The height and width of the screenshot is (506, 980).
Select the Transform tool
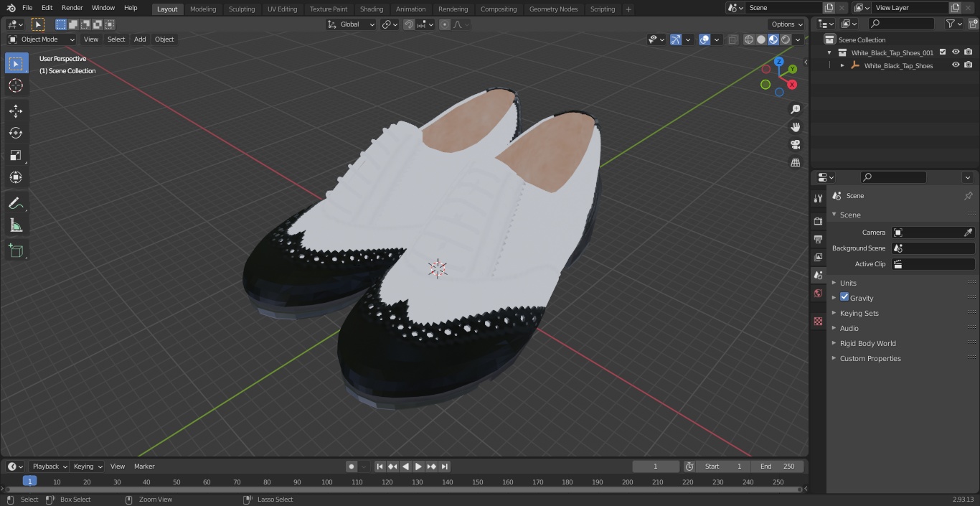point(16,177)
